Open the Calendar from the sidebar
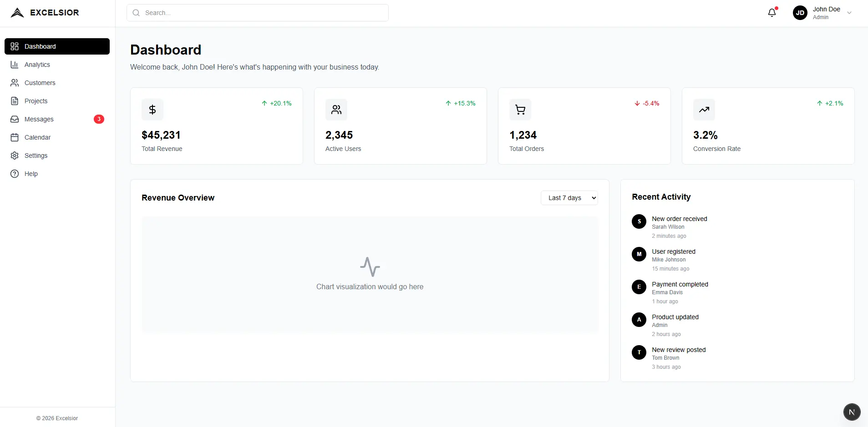Viewport: 868px width, 427px height. click(37, 137)
